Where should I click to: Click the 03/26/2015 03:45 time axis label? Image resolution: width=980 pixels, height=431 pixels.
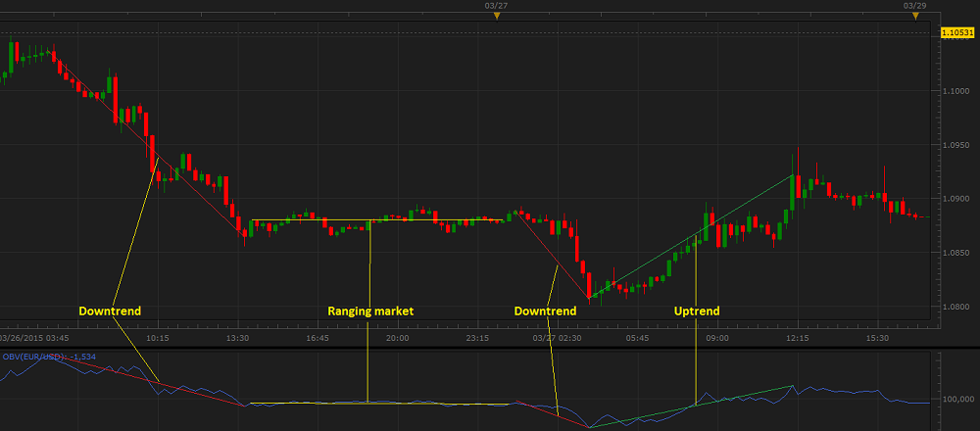33,337
